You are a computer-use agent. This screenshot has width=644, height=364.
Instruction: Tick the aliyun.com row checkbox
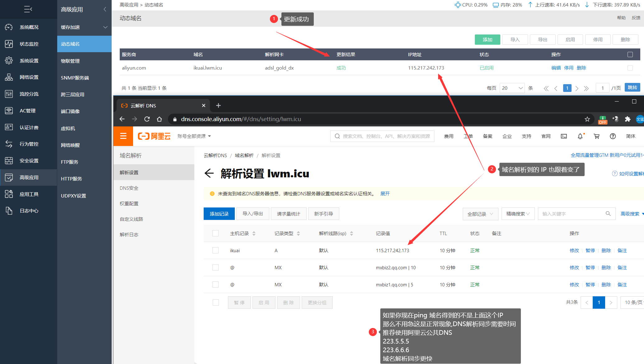630,68
